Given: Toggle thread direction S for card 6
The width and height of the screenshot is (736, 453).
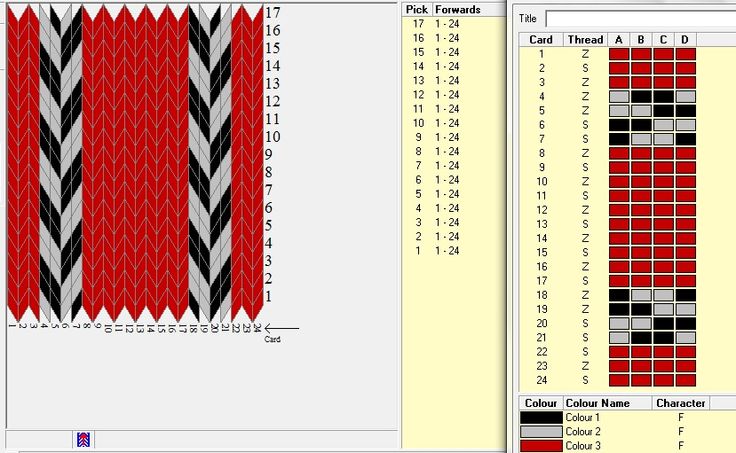Looking at the screenshot, I should [x=584, y=125].
